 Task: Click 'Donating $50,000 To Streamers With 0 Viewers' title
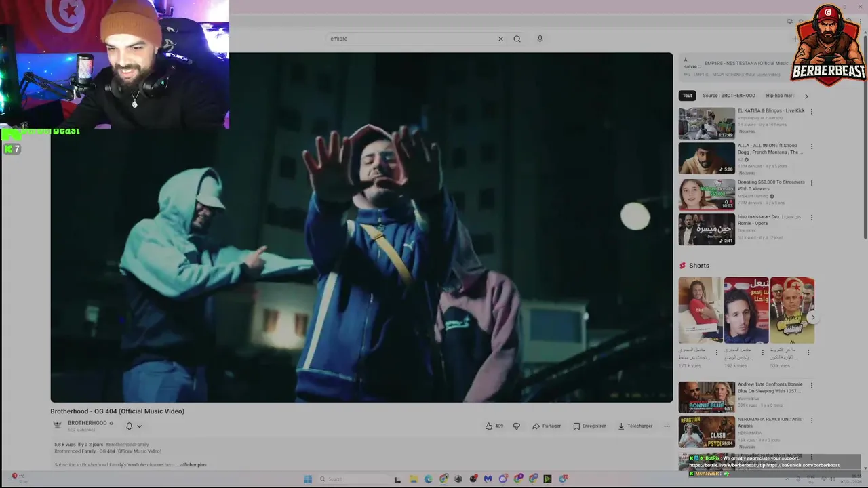pos(771,185)
